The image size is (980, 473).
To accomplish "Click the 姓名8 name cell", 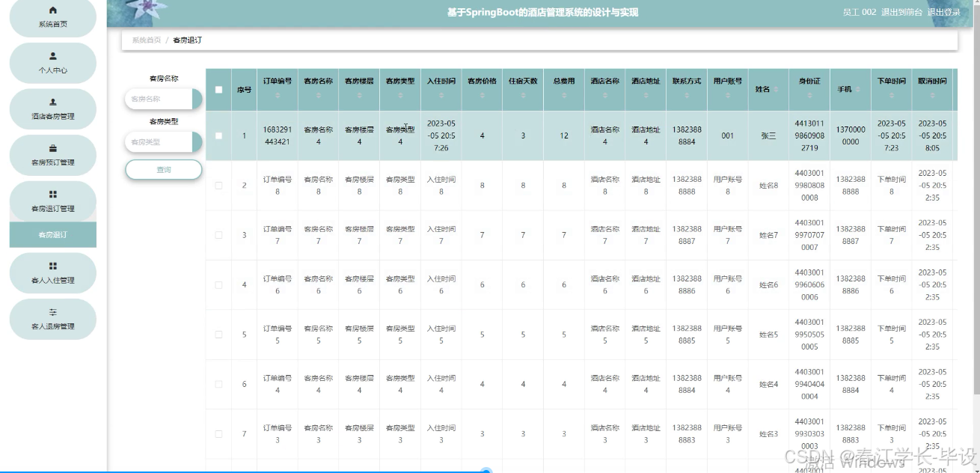I will pos(769,186).
